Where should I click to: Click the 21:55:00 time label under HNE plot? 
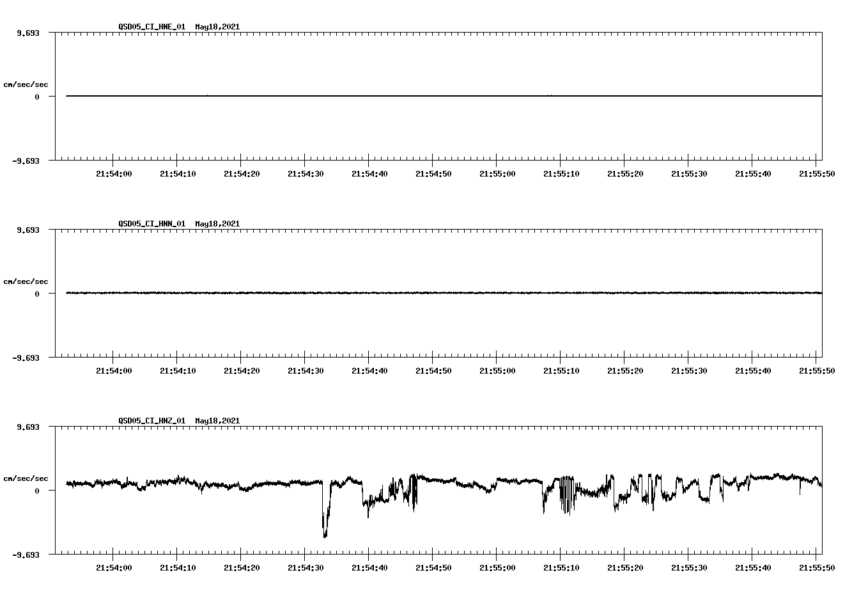click(497, 173)
